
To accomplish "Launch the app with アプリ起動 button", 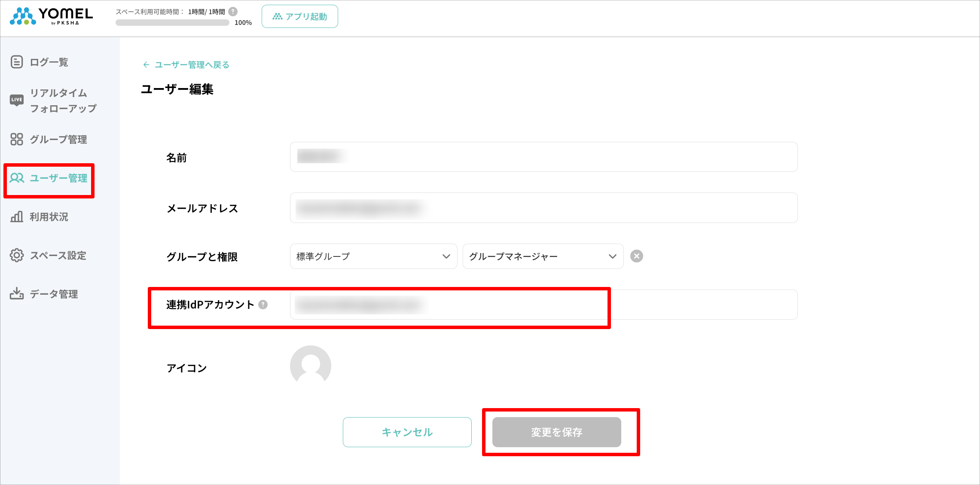I will [299, 16].
